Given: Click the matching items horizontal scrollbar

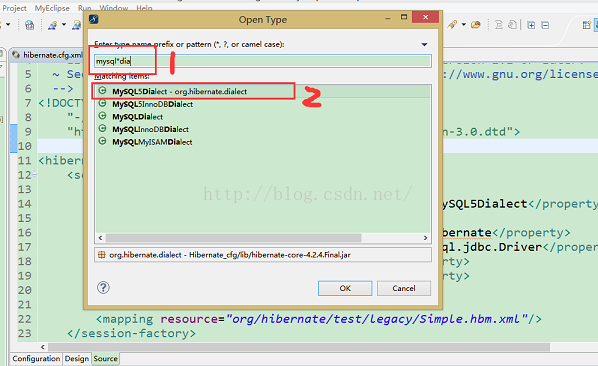Looking at the screenshot, I should [263, 238].
